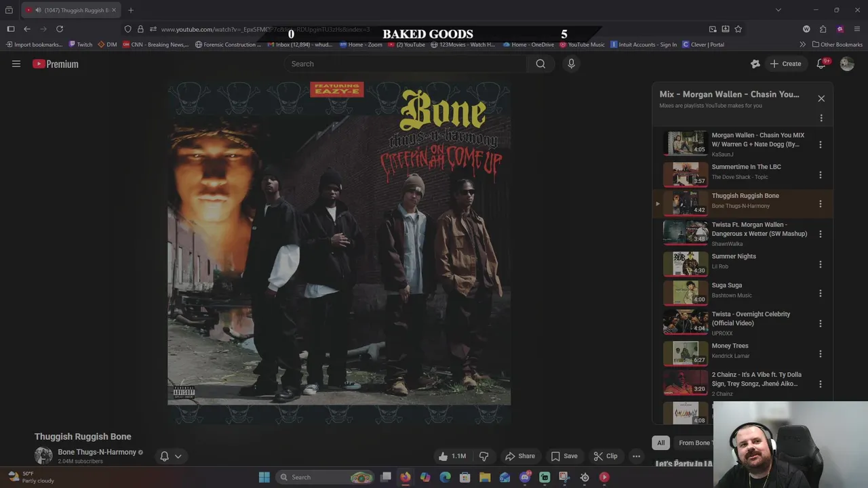Open options for Summer Nights by Lil Rob
The width and height of the screenshot is (868, 488).
tap(821, 264)
